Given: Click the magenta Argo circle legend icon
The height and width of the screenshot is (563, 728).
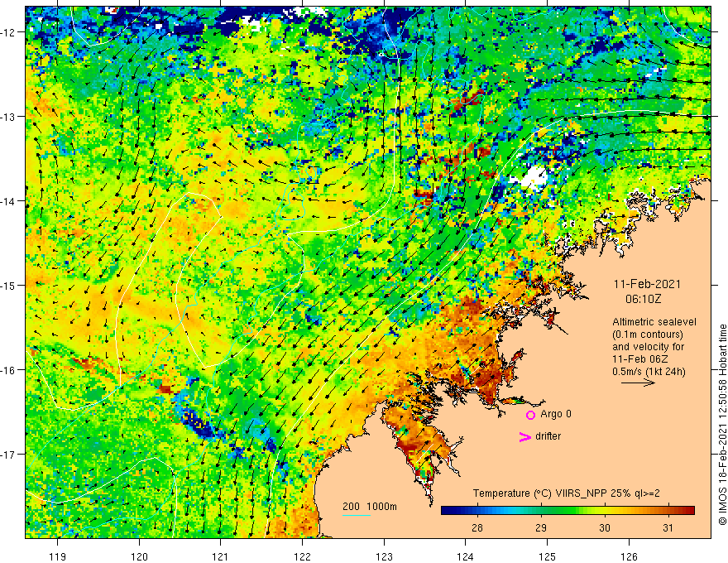Looking at the screenshot, I should click(x=530, y=415).
